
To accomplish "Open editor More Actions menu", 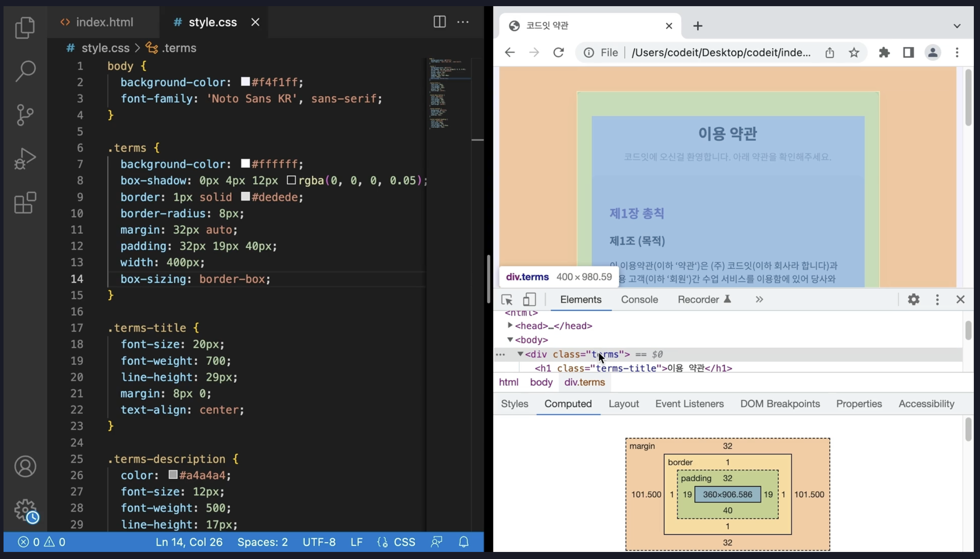I will click(x=463, y=22).
